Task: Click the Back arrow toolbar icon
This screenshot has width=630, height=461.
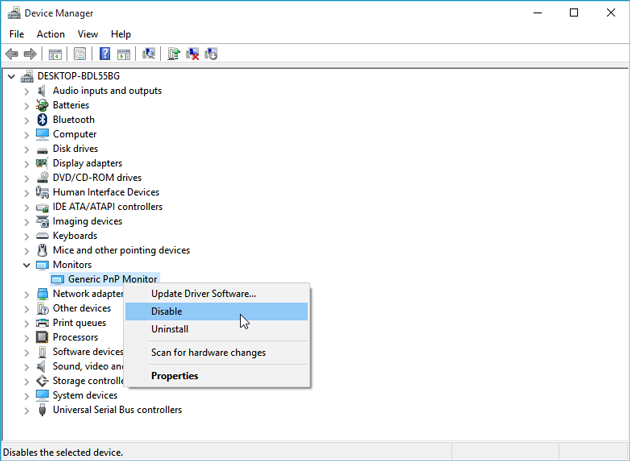Action: 12,54
